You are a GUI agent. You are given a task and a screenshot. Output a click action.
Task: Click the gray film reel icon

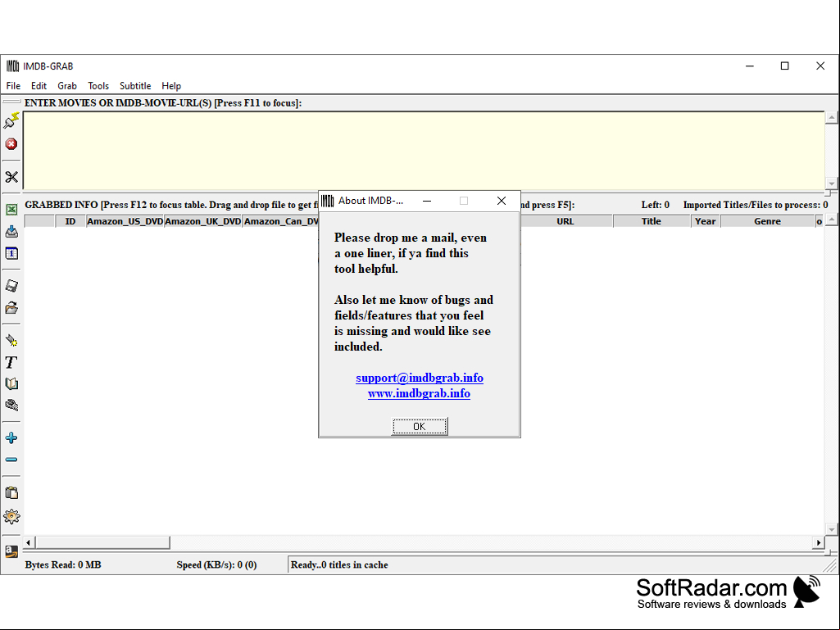(11, 406)
